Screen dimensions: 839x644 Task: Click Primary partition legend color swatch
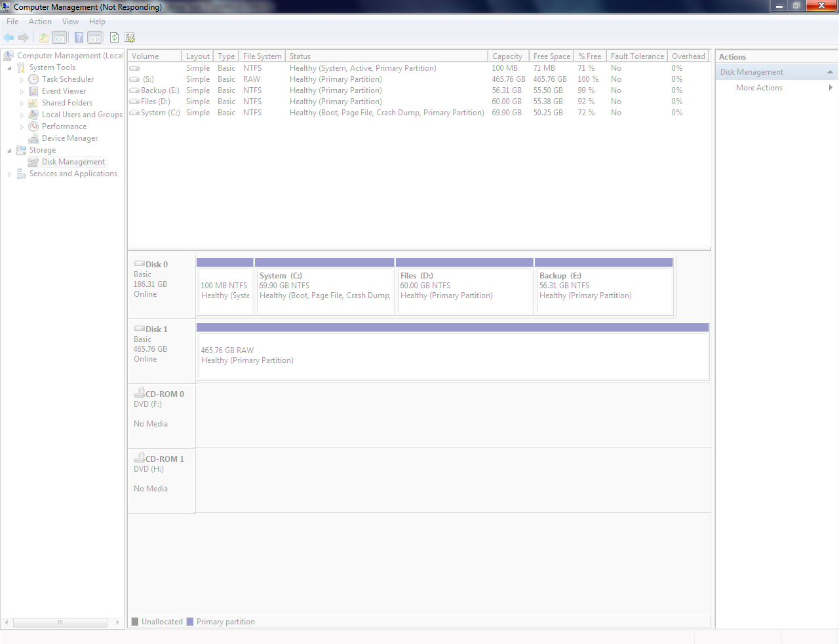(190, 622)
